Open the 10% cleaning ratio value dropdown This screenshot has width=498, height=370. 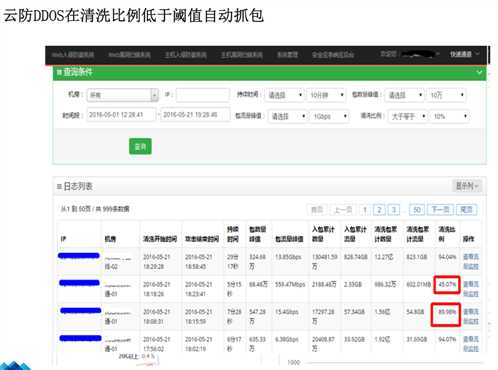[450, 116]
